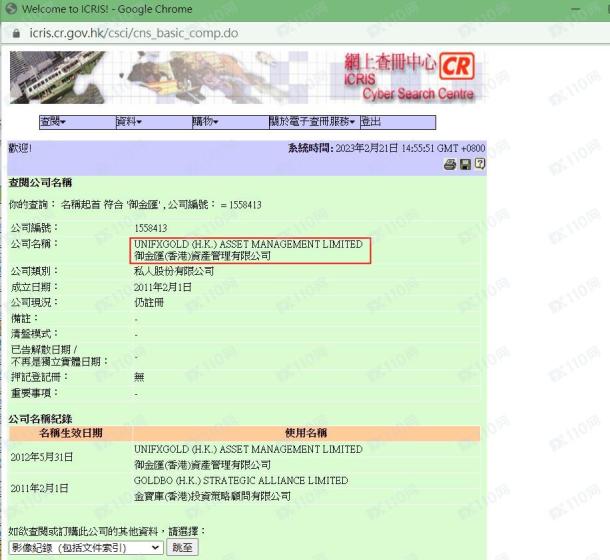Click the 登出 logout menu item

pyautogui.click(x=398, y=122)
